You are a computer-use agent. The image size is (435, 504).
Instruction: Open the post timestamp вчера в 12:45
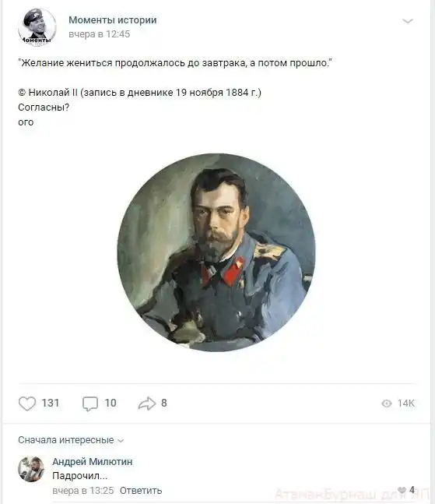100,34
